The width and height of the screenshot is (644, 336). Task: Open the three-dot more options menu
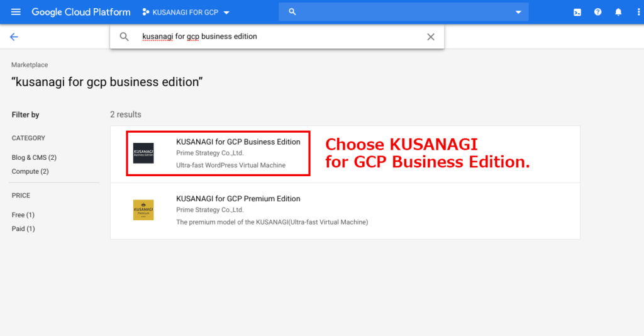638,12
